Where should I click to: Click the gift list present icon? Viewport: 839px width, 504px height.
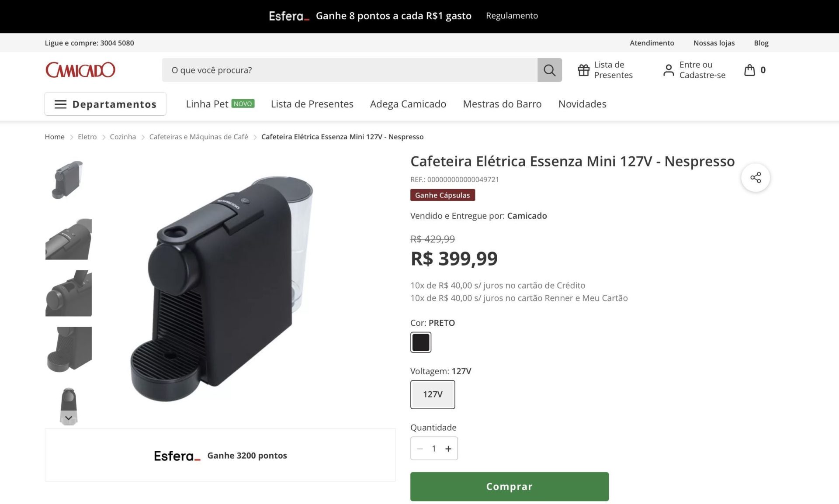point(583,70)
